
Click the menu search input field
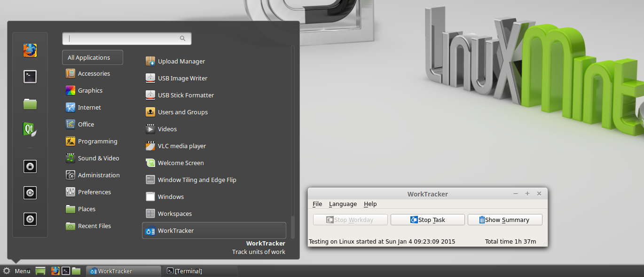tap(123, 39)
